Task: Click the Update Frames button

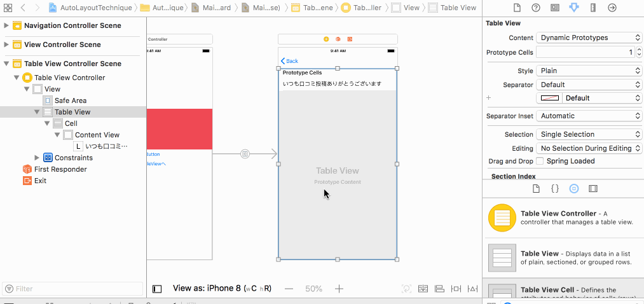Action: tap(407, 289)
